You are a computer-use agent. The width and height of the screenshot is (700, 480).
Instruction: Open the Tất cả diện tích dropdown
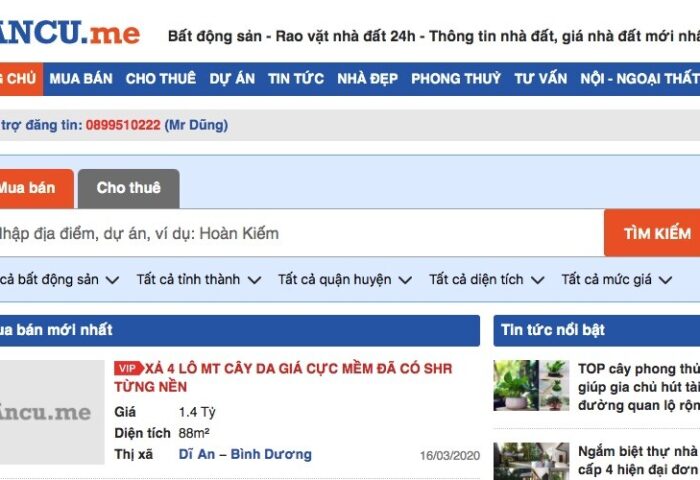[486, 280]
